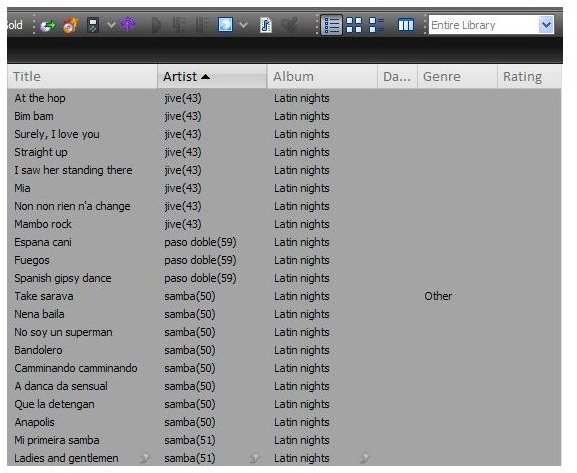The width and height of the screenshot is (577, 473).
Task: Click the rip CD icon with green arrow
Action: 48,25
